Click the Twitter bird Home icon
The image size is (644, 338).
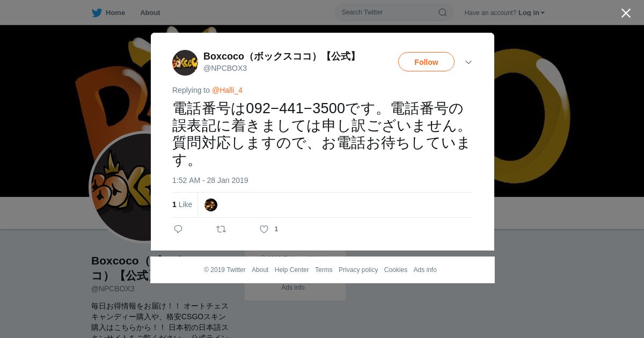click(97, 13)
